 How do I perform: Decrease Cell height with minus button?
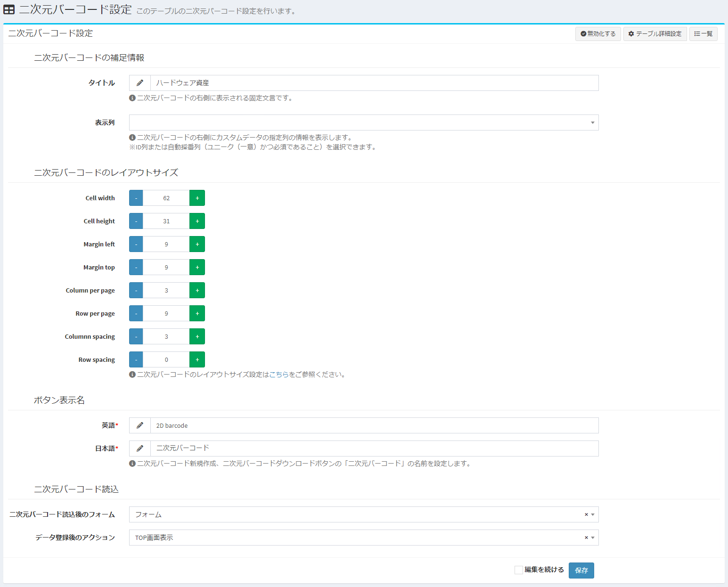coord(136,221)
